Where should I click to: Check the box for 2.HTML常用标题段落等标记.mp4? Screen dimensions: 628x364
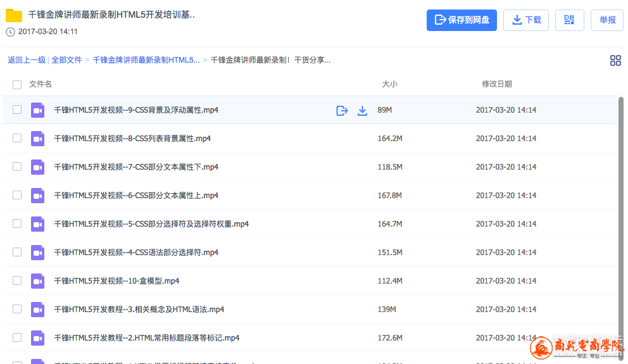pyautogui.click(x=17, y=337)
